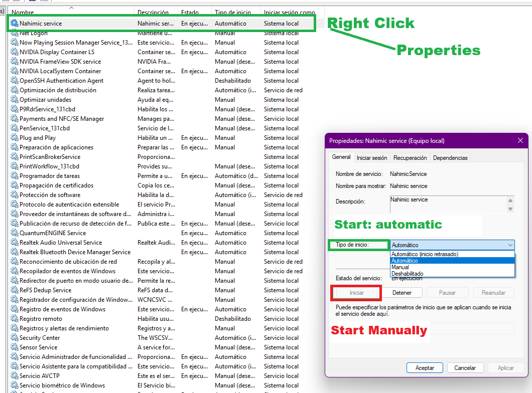This screenshot has width=532, height=393.
Task: Select Deshabilitado in startup type list
Action: click(407, 274)
